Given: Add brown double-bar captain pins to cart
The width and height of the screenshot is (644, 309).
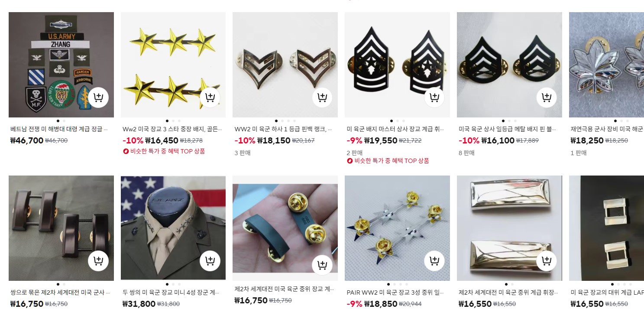Looking at the screenshot, I should click(x=98, y=261).
